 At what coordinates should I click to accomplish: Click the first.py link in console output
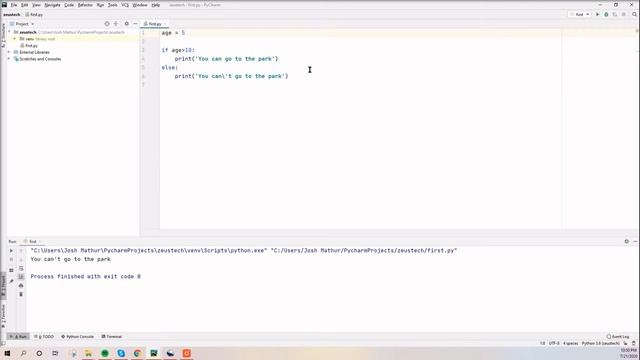[364, 251]
